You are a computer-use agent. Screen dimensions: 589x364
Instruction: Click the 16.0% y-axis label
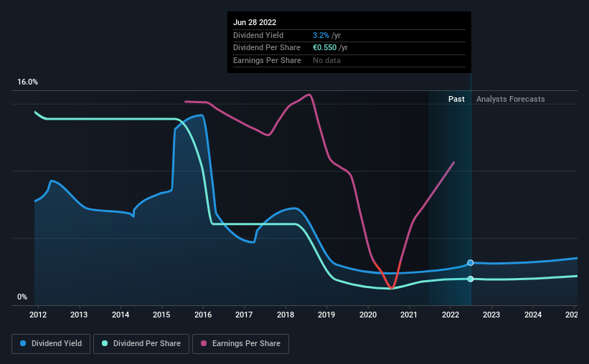[x=27, y=82]
